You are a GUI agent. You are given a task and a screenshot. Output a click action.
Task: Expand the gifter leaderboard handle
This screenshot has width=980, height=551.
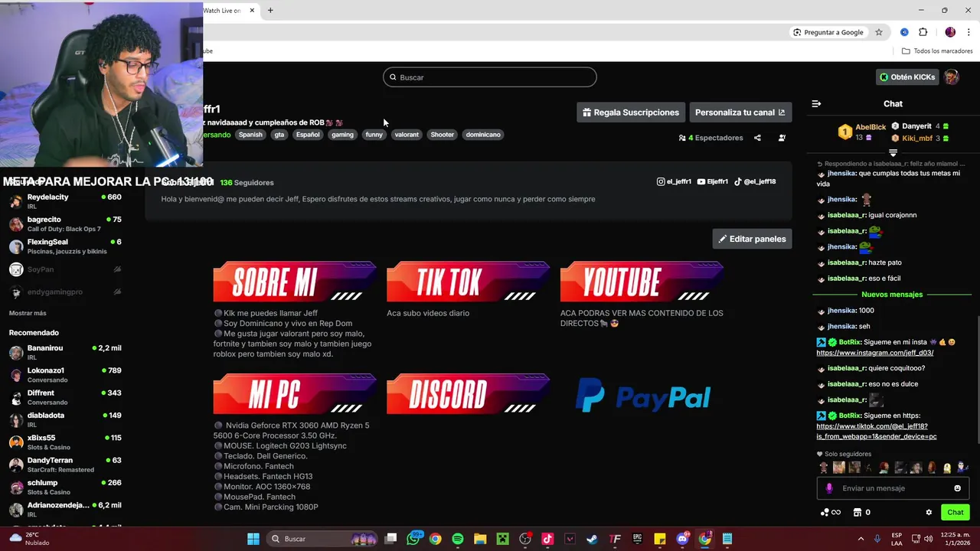tap(893, 154)
